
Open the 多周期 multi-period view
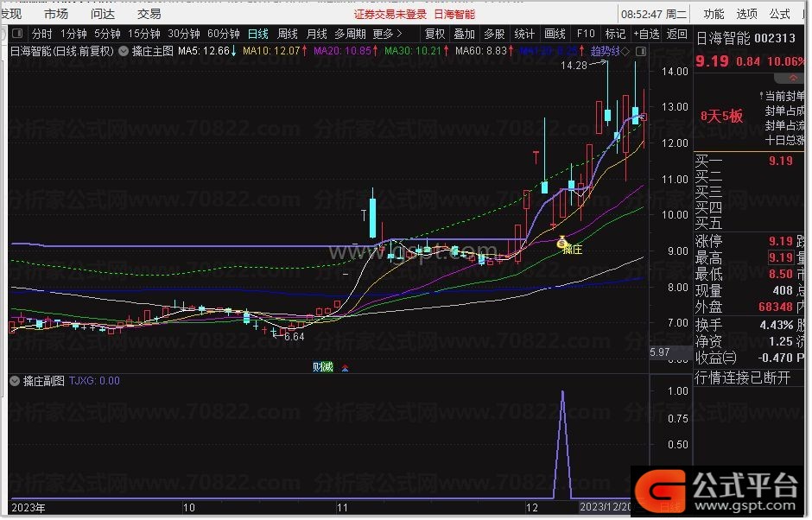(350, 35)
